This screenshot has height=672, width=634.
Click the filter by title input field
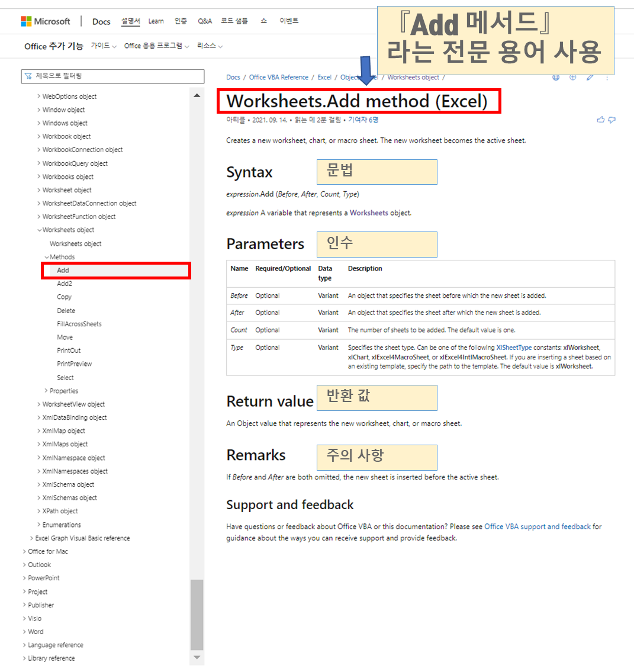pyautogui.click(x=112, y=76)
